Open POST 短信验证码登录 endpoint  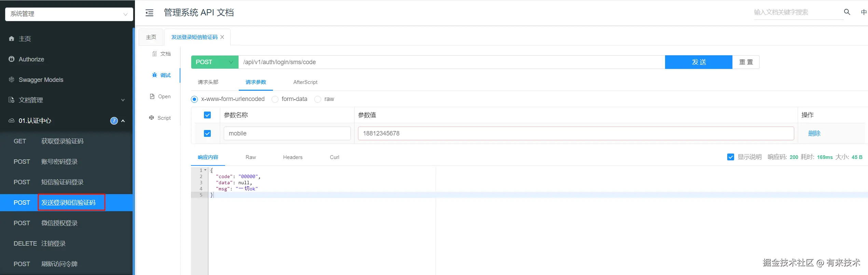[x=66, y=182]
